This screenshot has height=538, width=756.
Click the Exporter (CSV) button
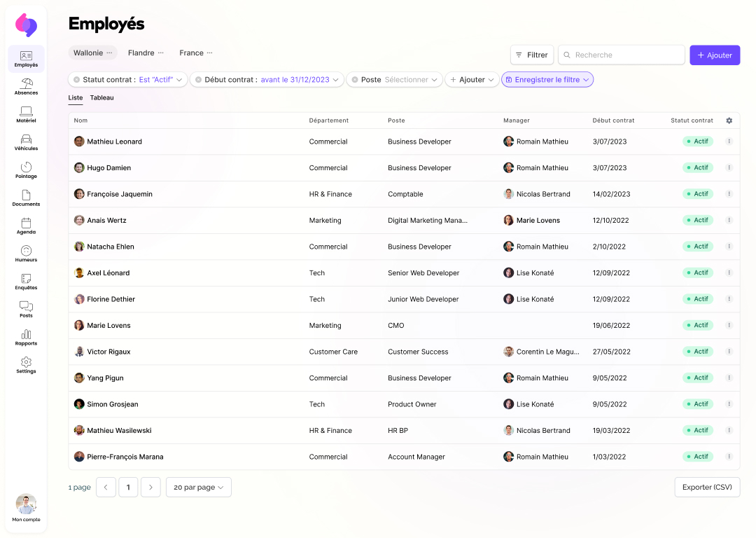coord(706,488)
